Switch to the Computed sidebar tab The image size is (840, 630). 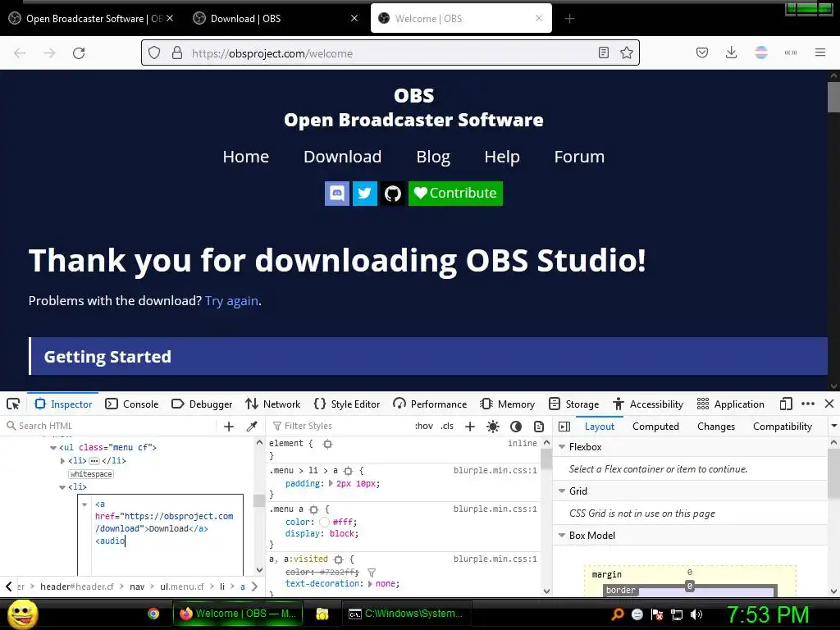[x=655, y=427]
